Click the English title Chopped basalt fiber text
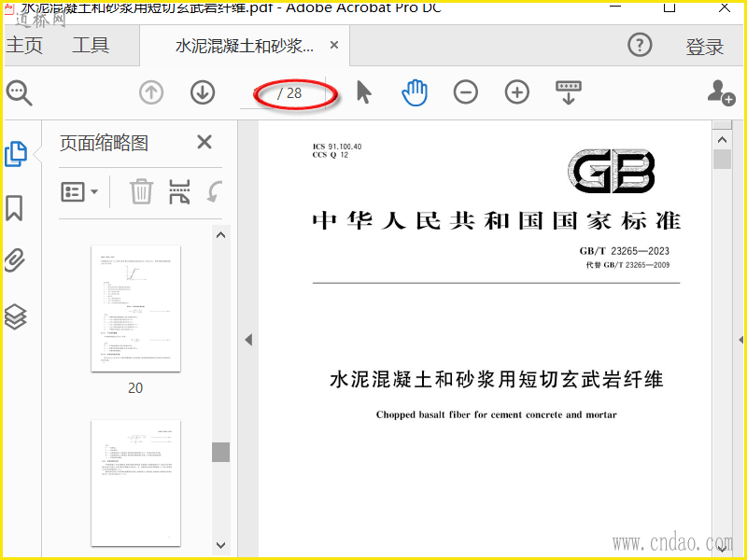 coord(497,414)
